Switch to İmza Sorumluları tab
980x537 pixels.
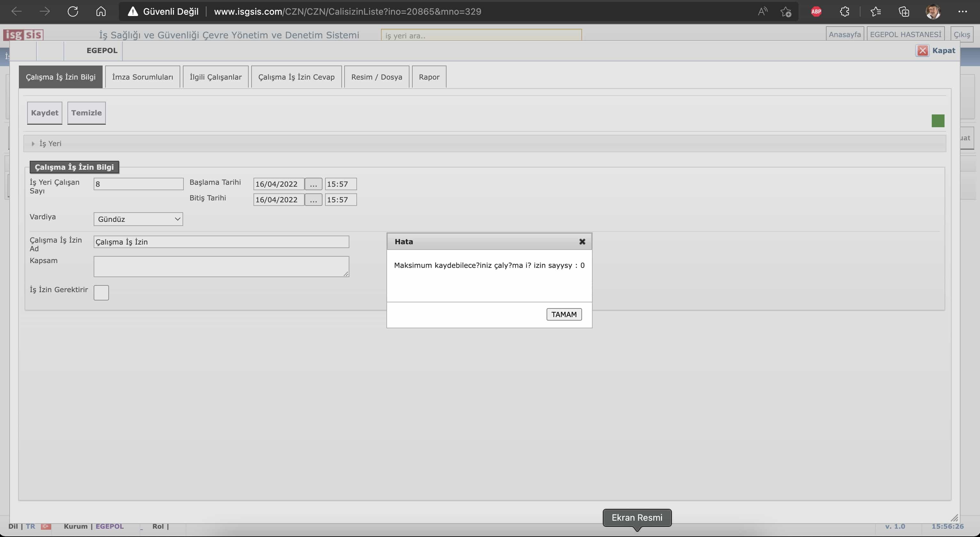pos(142,77)
